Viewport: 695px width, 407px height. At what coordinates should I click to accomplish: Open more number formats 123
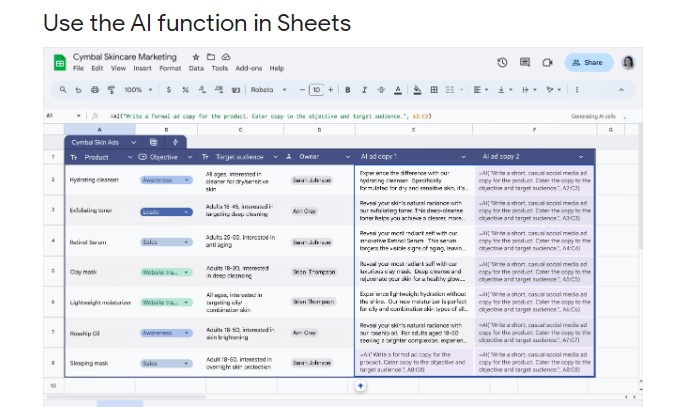[x=236, y=90]
